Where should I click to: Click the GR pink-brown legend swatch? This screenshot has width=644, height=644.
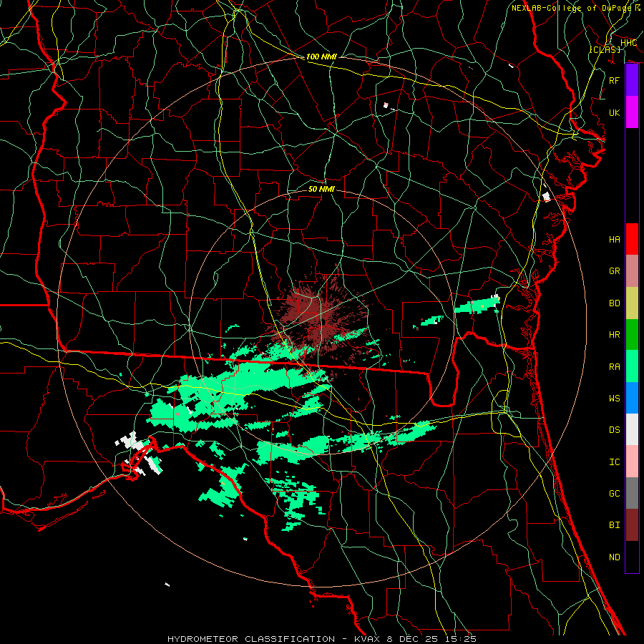click(632, 271)
